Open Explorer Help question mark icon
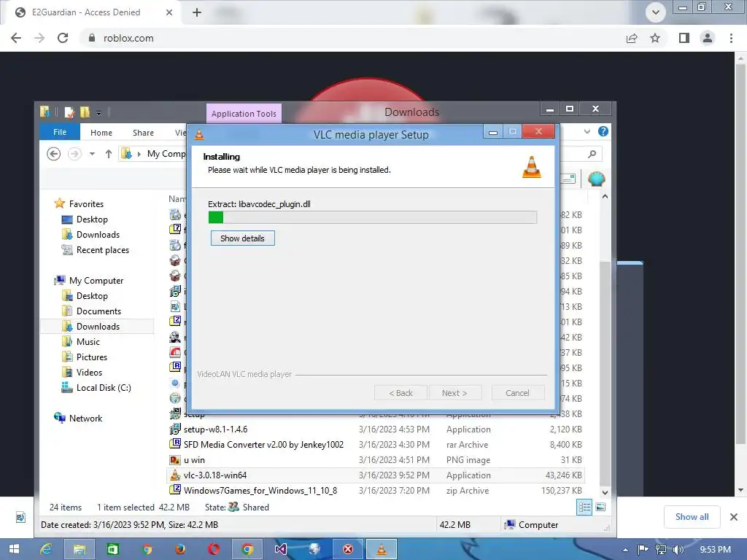747x560 pixels. [x=603, y=131]
